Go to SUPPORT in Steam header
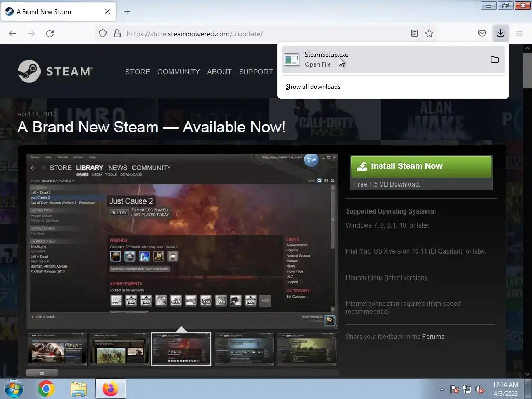Viewport: 532px width, 399px height. (256, 72)
